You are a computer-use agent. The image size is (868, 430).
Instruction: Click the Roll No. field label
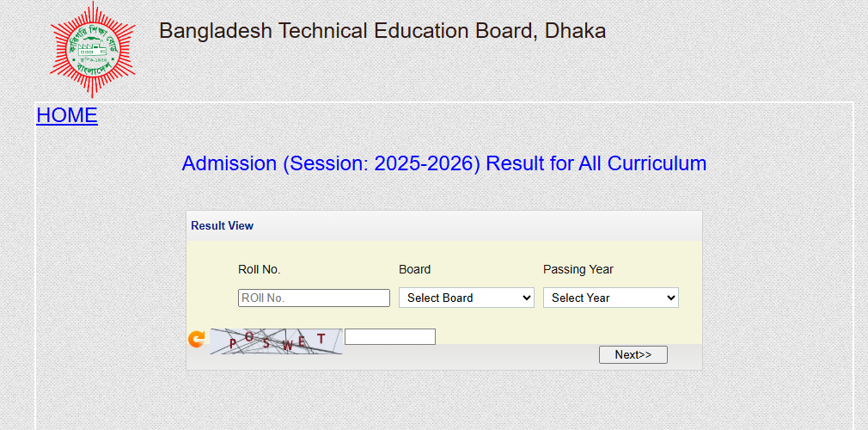click(x=260, y=269)
